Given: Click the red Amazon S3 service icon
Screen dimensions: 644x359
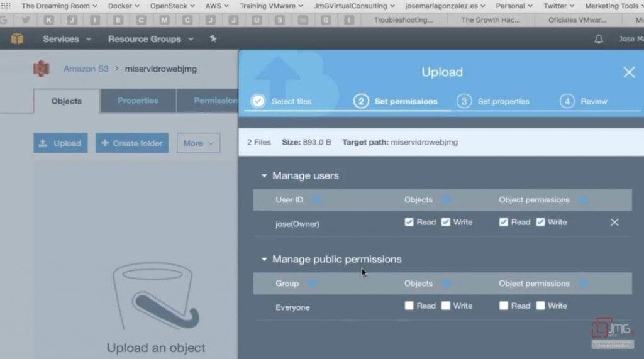Looking at the screenshot, I should pos(41,69).
